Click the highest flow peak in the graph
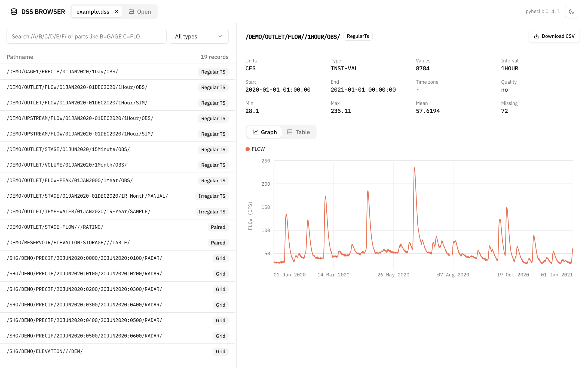This screenshot has width=588, height=368. point(415,168)
